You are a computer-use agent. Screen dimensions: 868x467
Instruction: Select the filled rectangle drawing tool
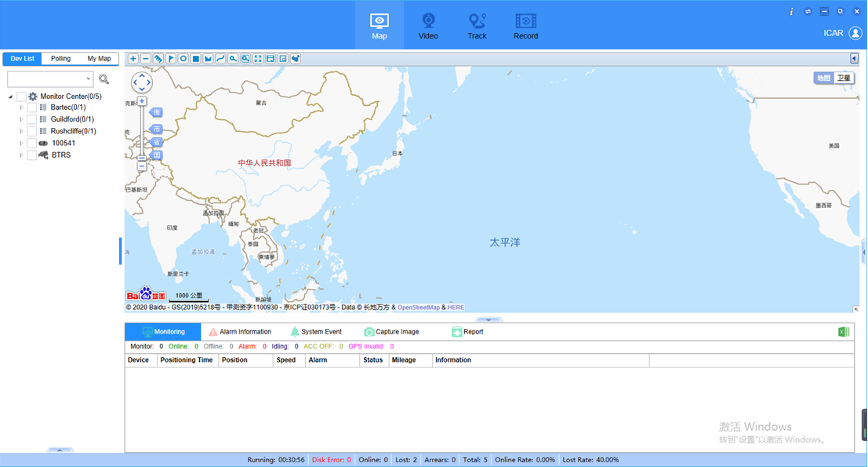point(195,59)
